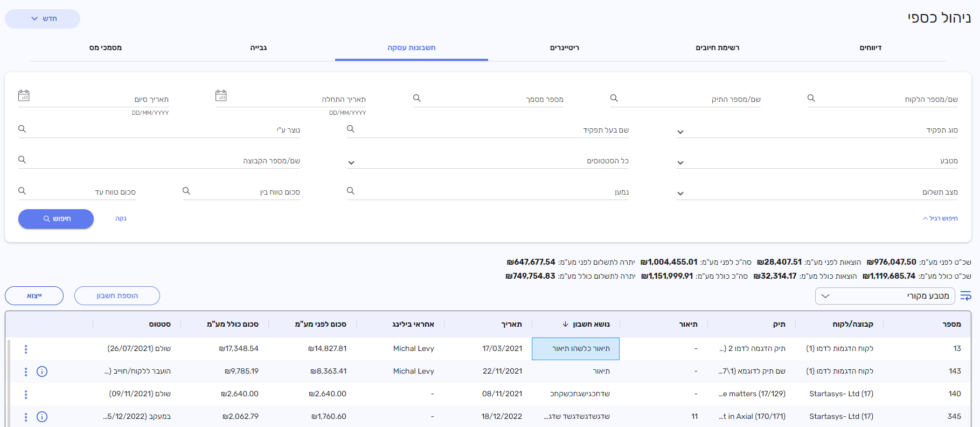Expand the מצב תשלום dropdown

point(680,194)
